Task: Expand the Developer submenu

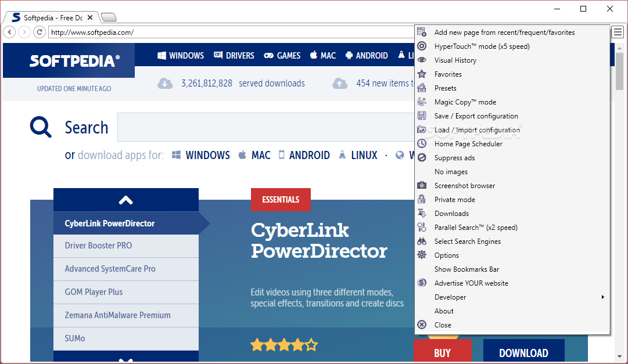Action: point(512,297)
